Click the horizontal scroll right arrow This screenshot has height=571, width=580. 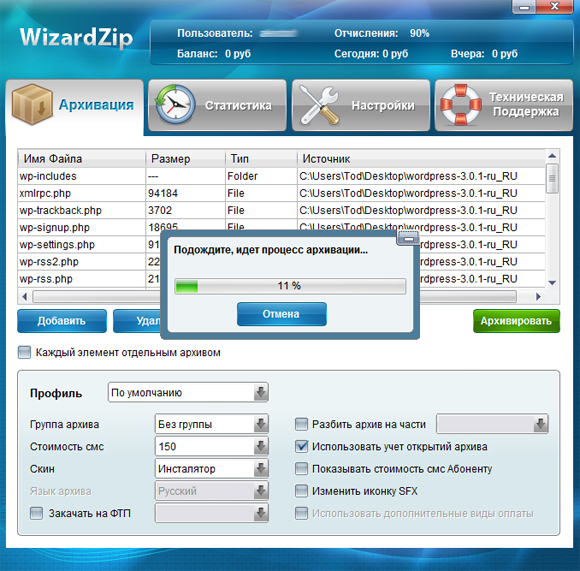click(538, 296)
